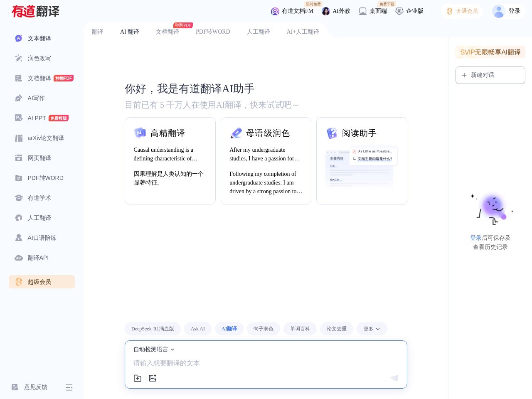Screen dimensions: 532x399
Task: Click the 秒翻PDF badge in sidebar
Action: pyautogui.click(x=64, y=78)
